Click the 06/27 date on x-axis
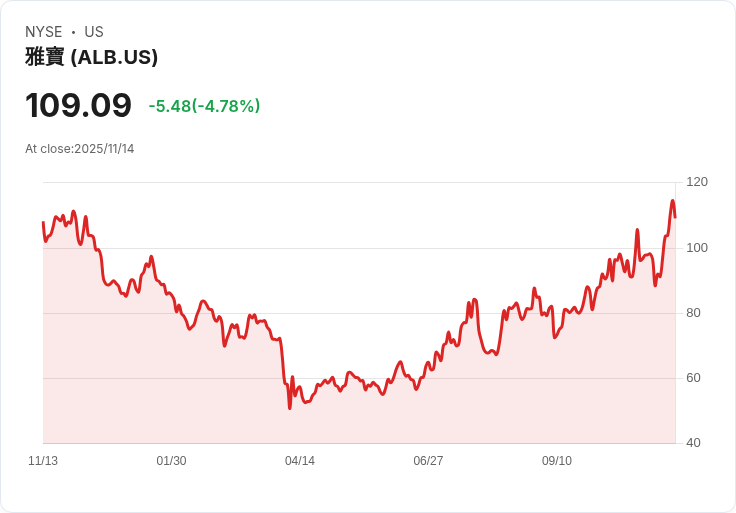The height and width of the screenshot is (513, 736). pyautogui.click(x=428, y=461)
